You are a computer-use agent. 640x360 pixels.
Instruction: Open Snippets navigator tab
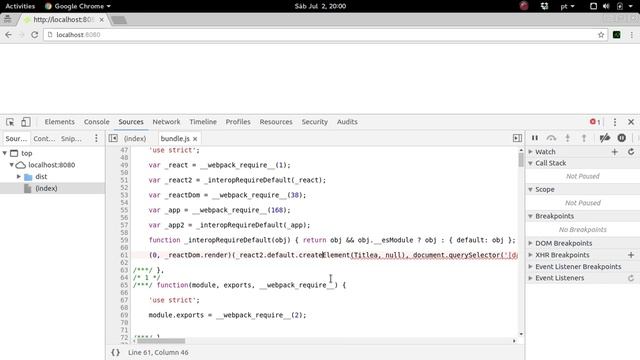71,139
